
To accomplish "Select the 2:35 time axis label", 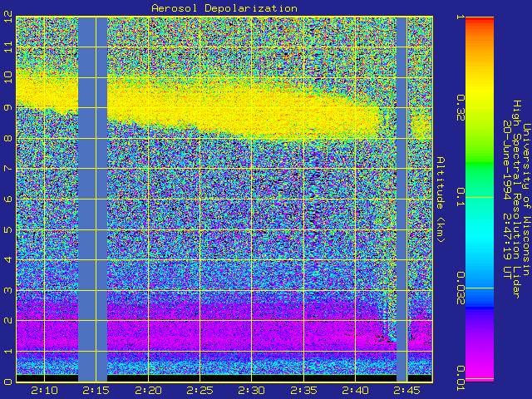I will click(x=303, y=391).
